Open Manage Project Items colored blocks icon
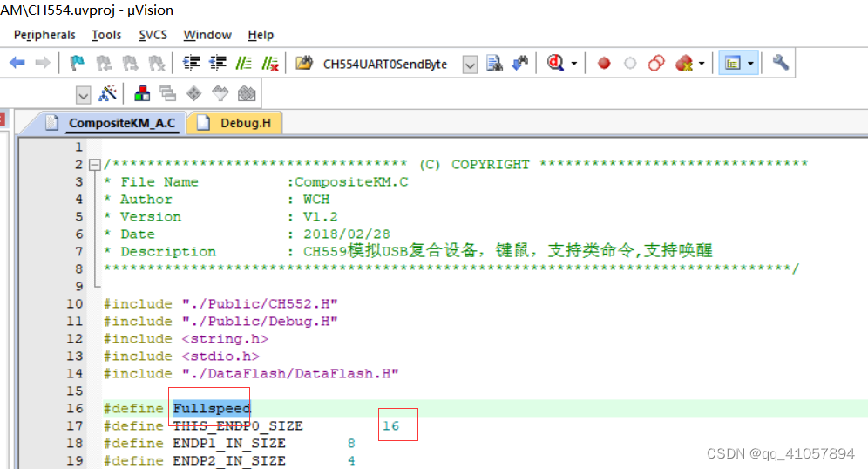Viewport: 868px width, 469px height. [142, 93]
